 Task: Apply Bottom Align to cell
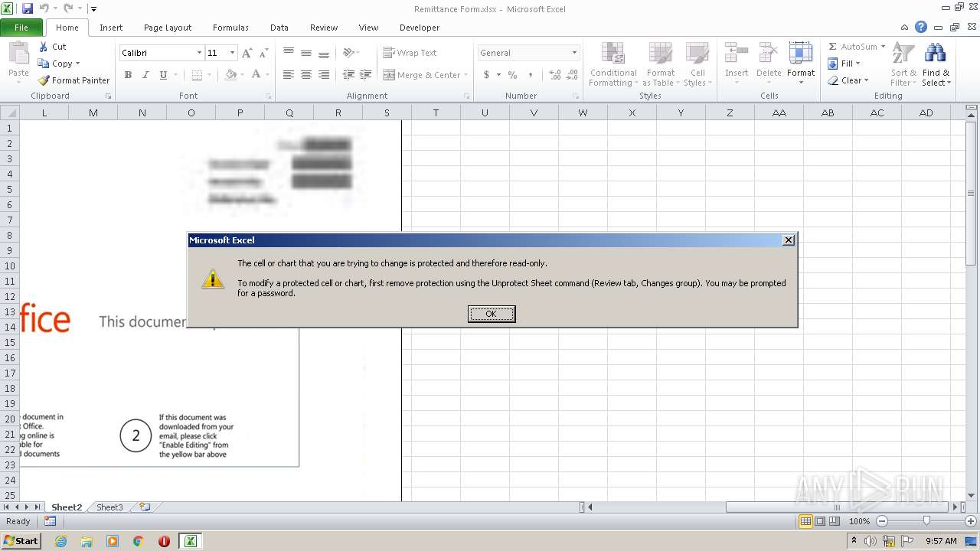pos(324,53)
